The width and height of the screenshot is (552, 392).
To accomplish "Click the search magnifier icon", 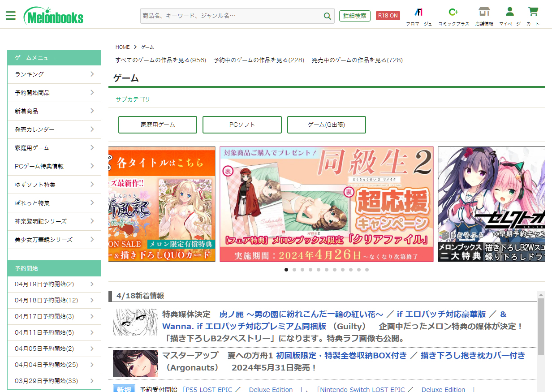I will [328, 16].
